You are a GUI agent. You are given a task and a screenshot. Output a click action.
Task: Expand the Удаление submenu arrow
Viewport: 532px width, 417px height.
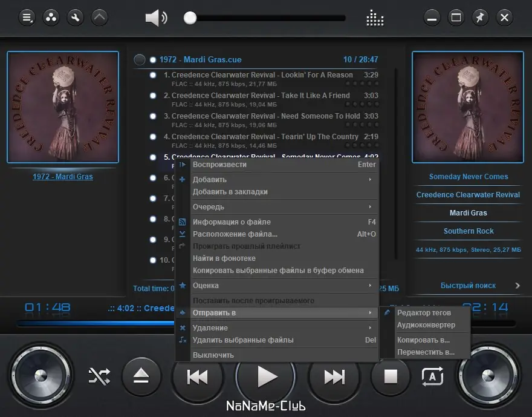coord(370,327)
